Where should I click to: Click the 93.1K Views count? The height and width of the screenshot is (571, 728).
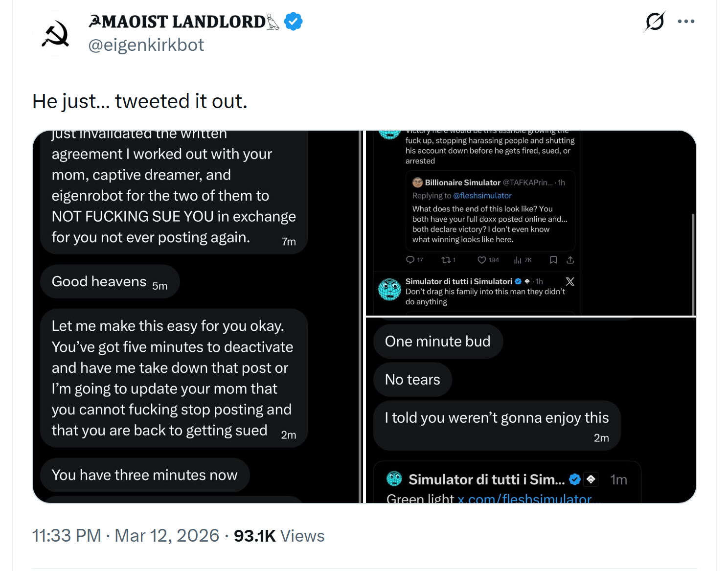point(279,536)
